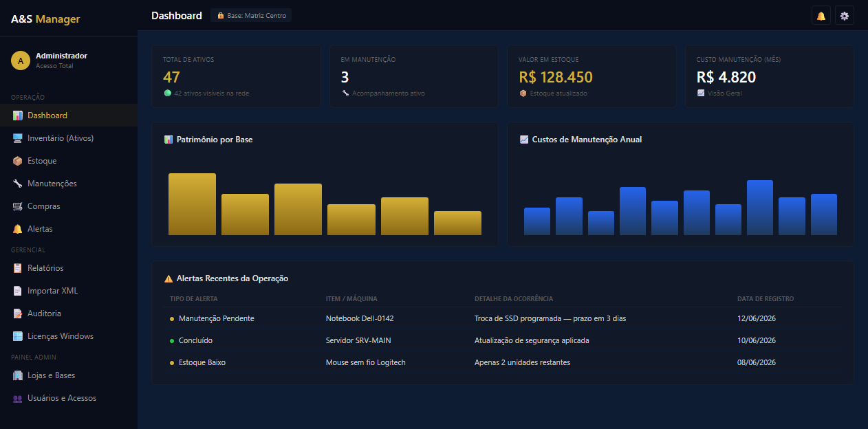The image size is (868, 429).
Task: Click Atualização de segurança aplicada detail
Action: 532,340
